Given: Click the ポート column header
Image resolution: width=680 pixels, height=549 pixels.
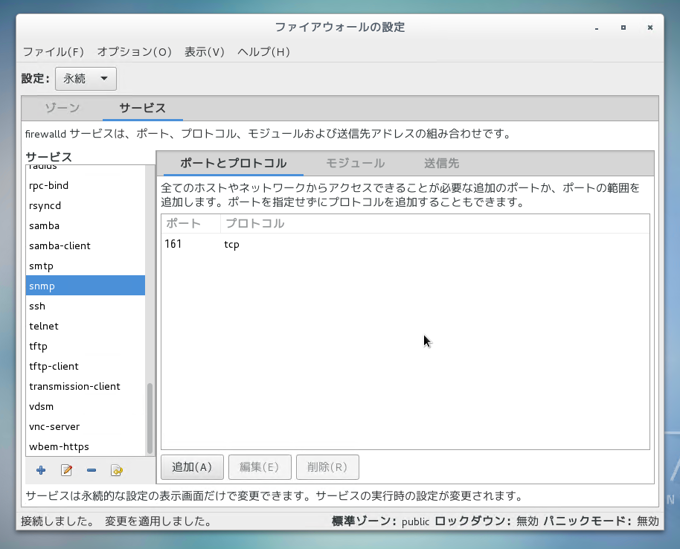Looking at the screenshot, I should pyautogui.click(x=191, y=223).
